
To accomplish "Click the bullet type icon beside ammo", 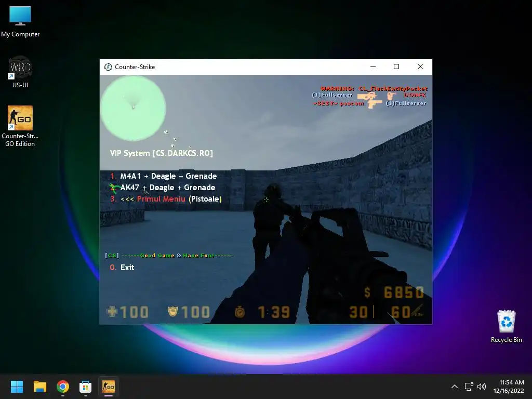I will pyautogui.click(x=418, y=311).
